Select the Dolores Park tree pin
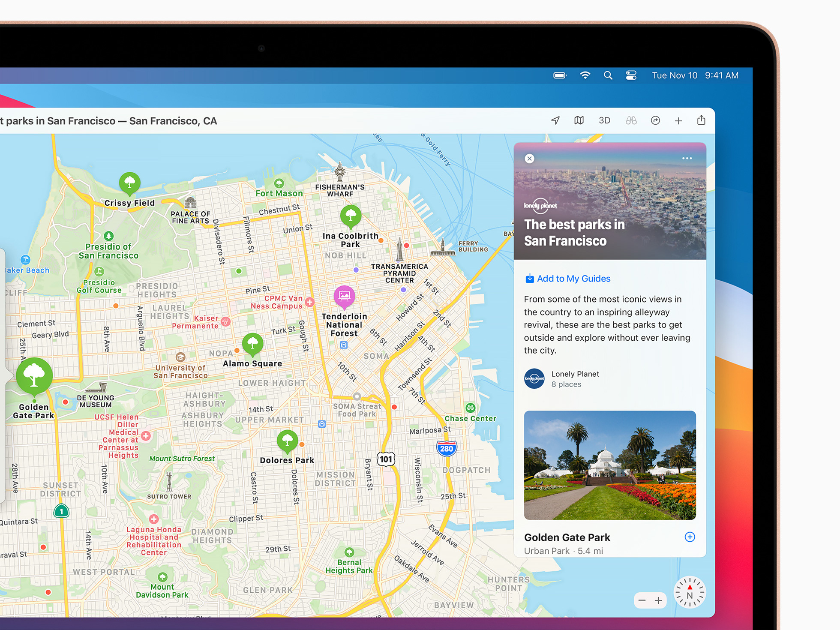840x630 pixels. 287,441
